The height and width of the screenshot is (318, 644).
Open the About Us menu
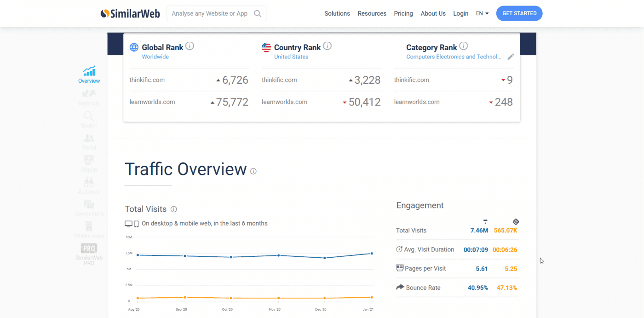(433, 13)
